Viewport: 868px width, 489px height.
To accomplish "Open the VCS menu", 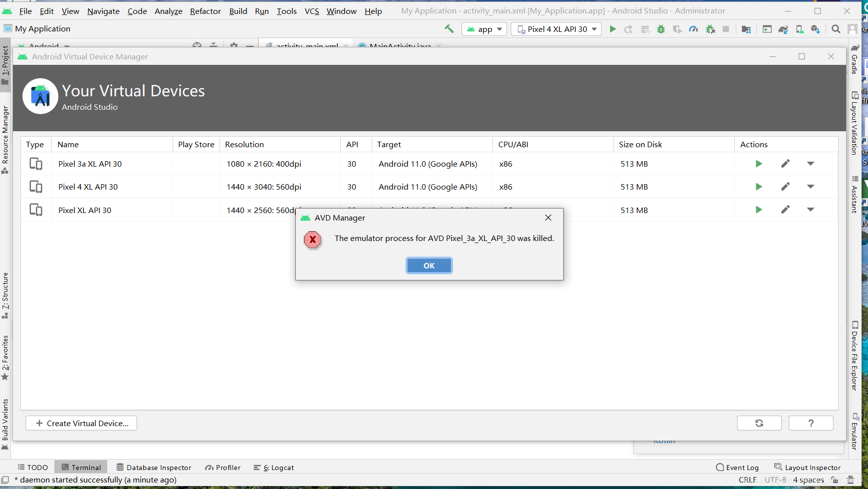I will click(x=312, y=11).
